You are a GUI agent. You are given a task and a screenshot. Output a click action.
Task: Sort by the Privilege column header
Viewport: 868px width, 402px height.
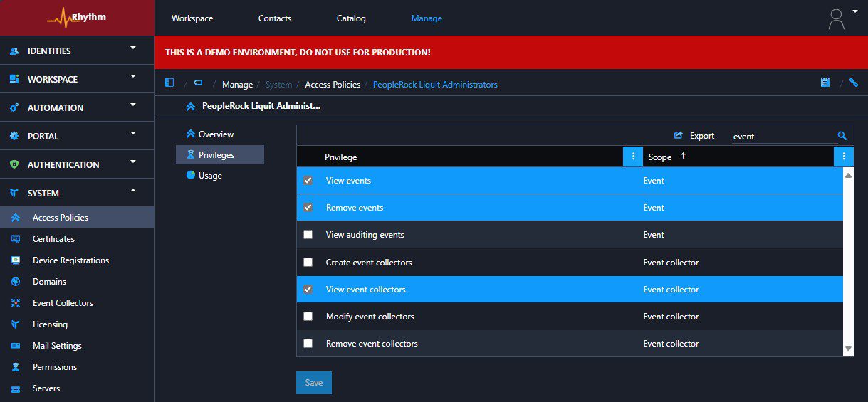(341, 157)
